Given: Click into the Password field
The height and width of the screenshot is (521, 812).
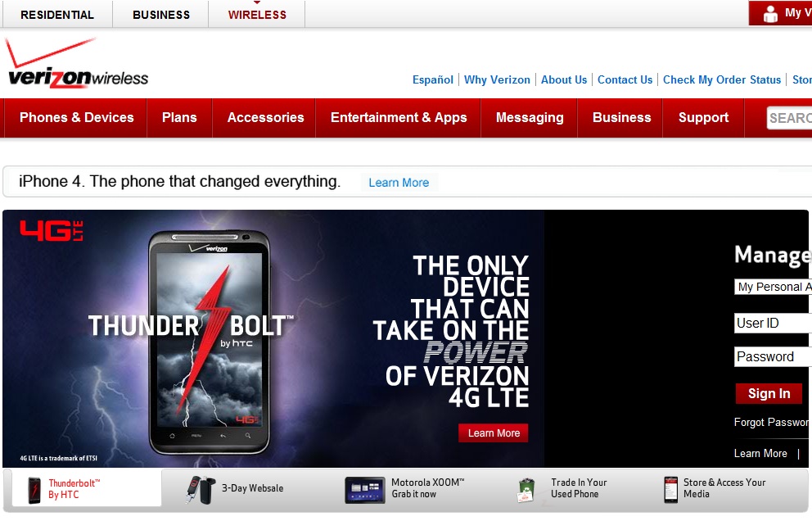Looking at the screenshot, I should point(773,356).
